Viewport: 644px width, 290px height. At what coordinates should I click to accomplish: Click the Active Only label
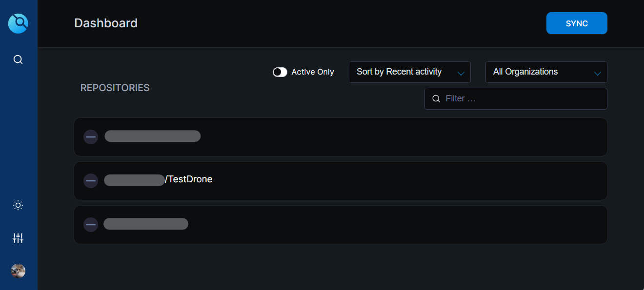(313, 72)
